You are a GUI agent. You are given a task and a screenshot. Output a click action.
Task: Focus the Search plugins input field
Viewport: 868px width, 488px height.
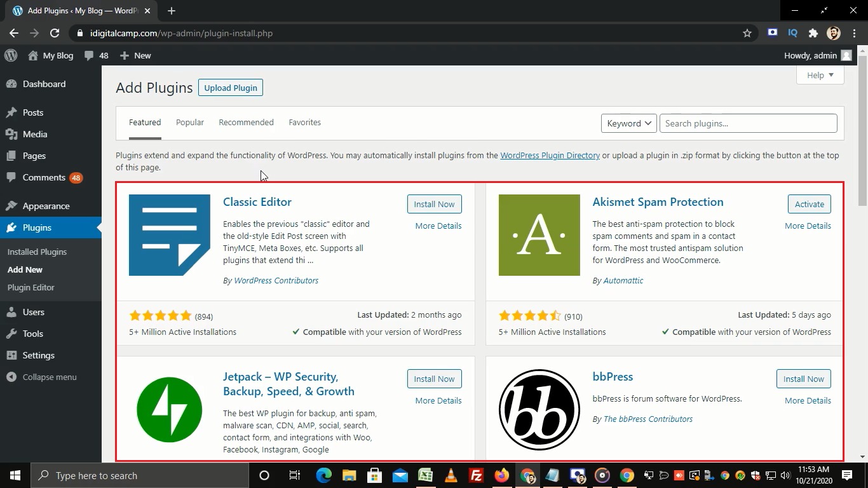tap(748, 123)
